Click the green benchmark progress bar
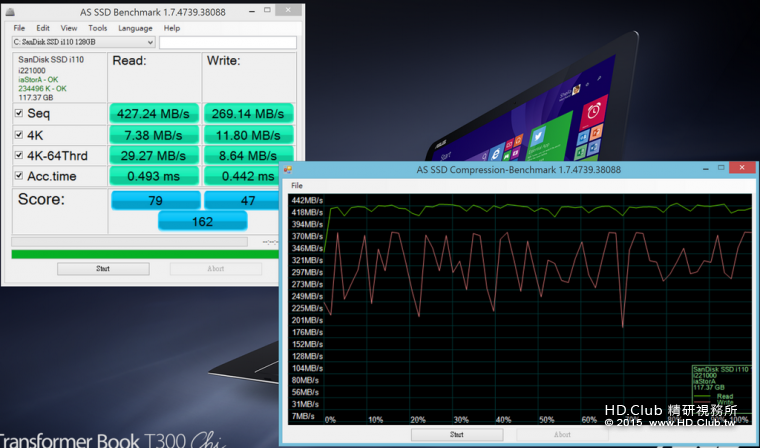760x448 pixels. [145, 254]
